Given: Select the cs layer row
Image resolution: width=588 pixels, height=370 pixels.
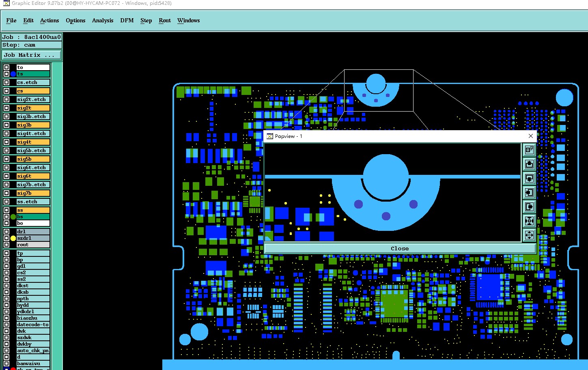Looking at the screenshot, I should coord(33,91).
